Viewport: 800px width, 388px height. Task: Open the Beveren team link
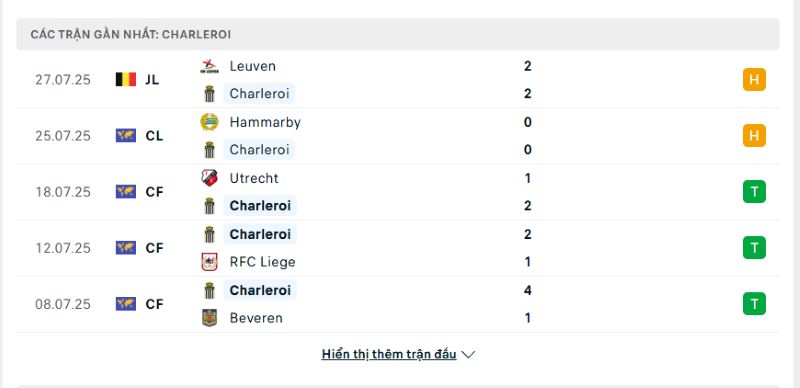256,318
